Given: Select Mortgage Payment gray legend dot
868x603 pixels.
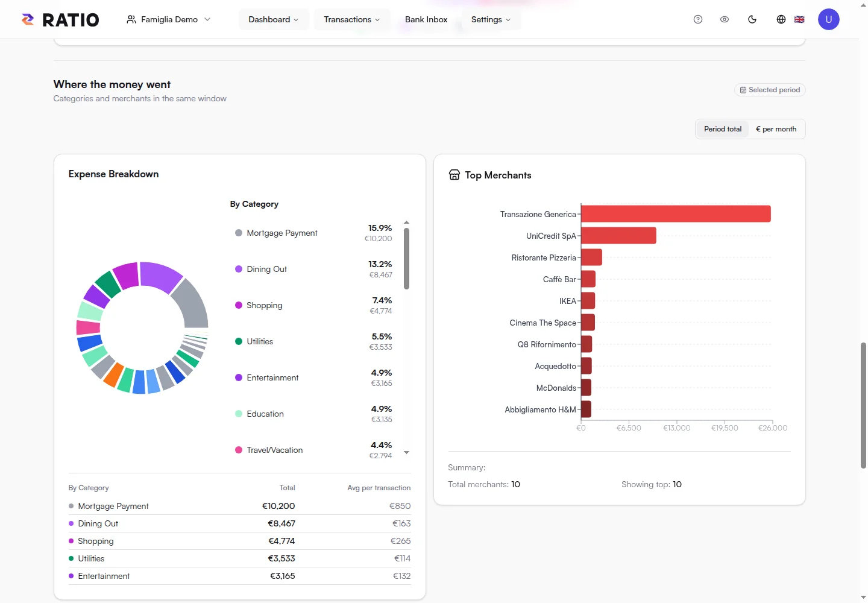Looking at the screenshot, I should [x=239, y=233].
